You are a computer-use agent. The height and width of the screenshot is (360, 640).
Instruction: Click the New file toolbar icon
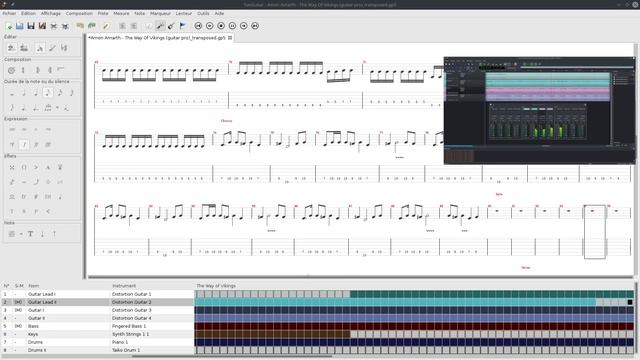(9, 26)
